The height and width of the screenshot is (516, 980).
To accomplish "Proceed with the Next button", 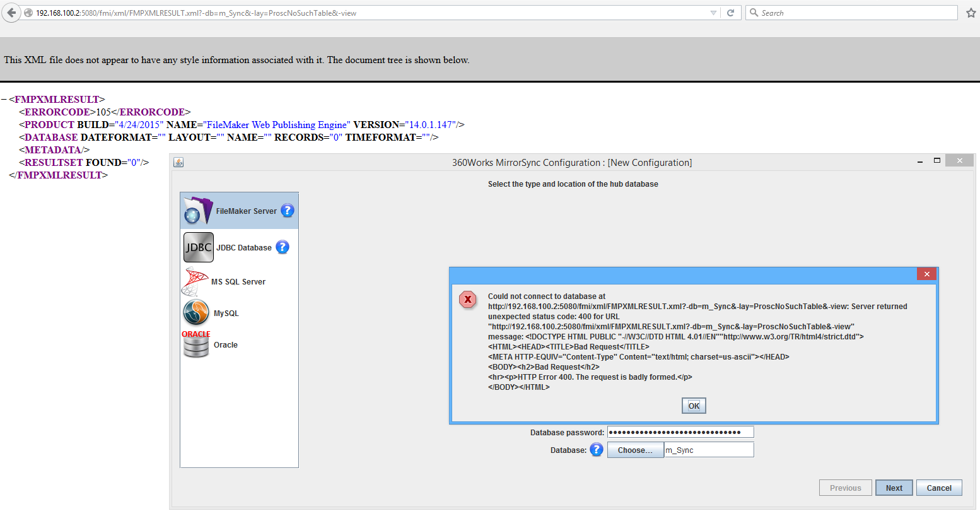I will point(894,488).
